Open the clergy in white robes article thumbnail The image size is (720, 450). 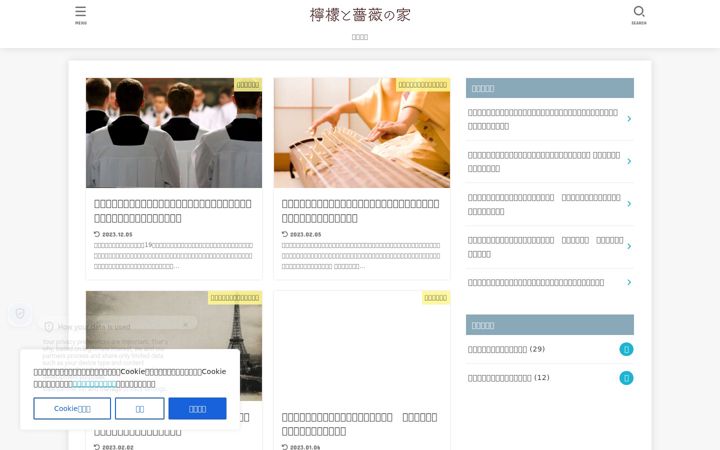(x=174, y=133)
